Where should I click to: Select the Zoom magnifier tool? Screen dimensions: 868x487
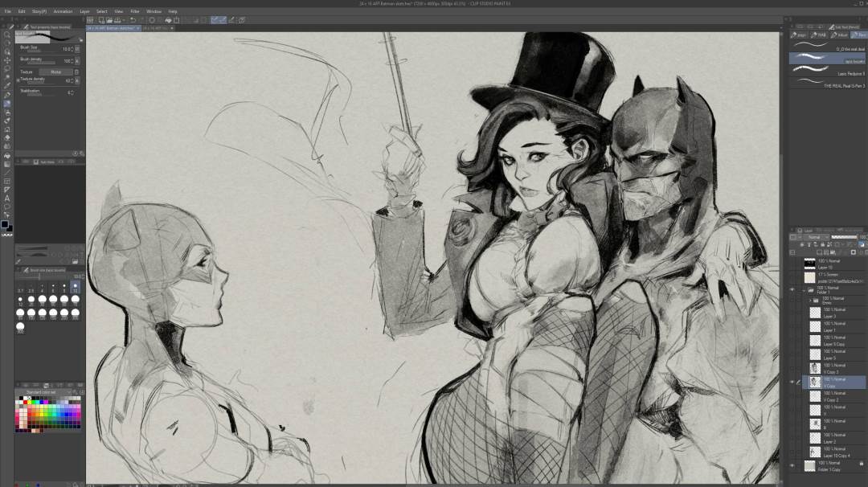7,35
